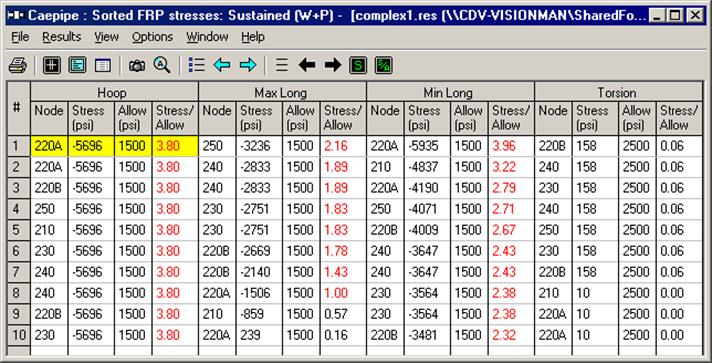The height and width of the screenshot is (363, 712).
Task: Click the results list icon
Action: click(196, 65)
